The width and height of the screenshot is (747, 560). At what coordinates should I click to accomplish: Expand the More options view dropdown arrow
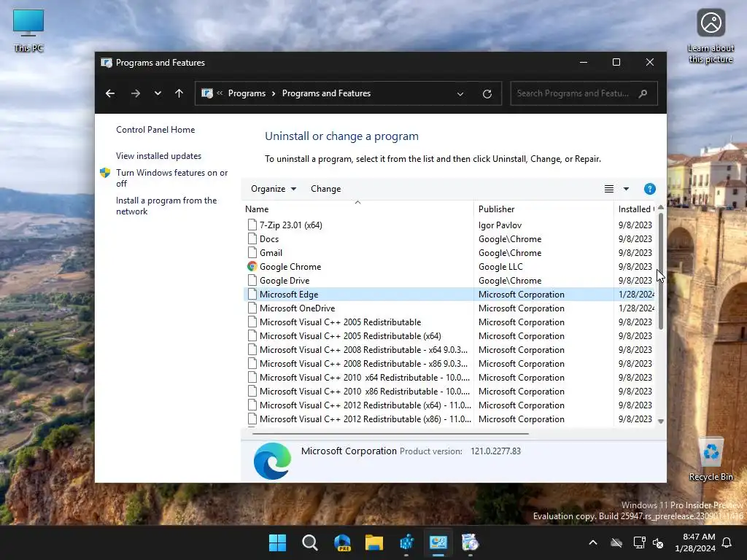[627, 189]
